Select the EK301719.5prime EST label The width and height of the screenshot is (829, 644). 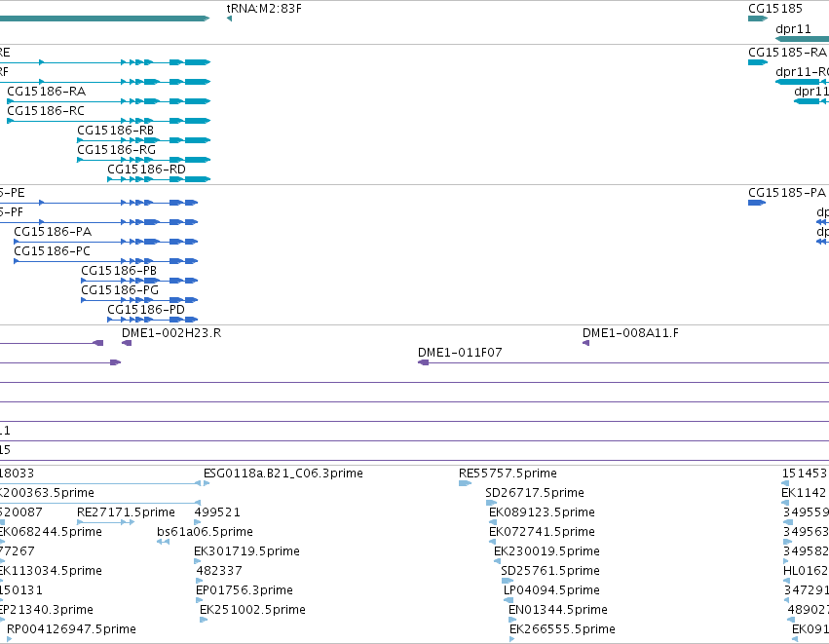pyautogui.click(x=246, y=551)
